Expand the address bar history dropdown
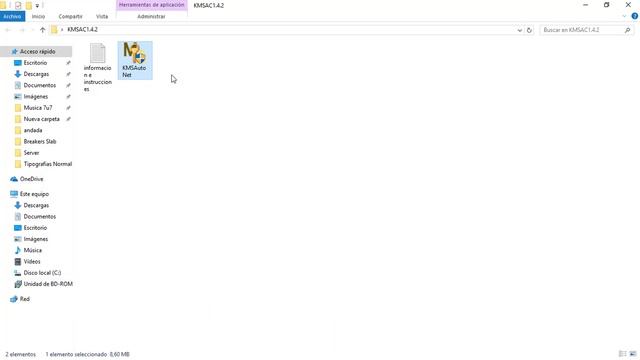This screenshot has width=640, height=360. (x=520, y=30)
